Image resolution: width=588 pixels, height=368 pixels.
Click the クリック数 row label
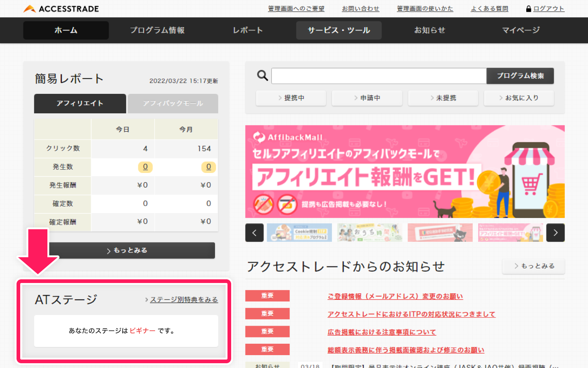[63, 148]
